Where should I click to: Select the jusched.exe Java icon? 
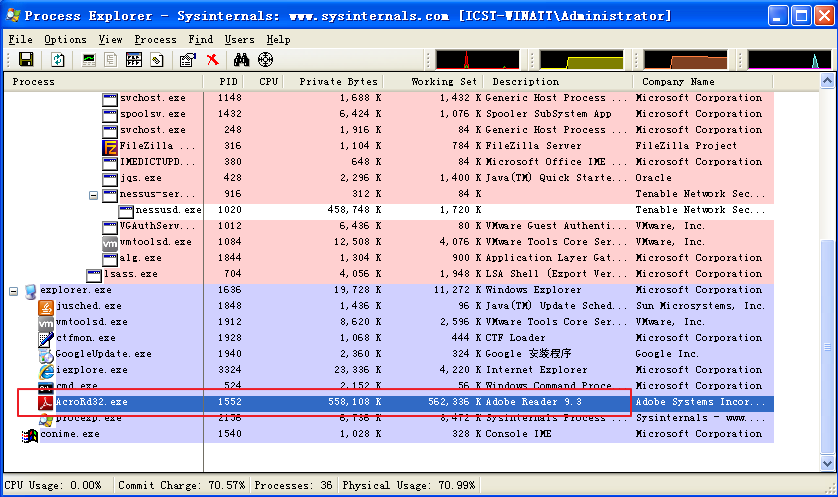46,307
